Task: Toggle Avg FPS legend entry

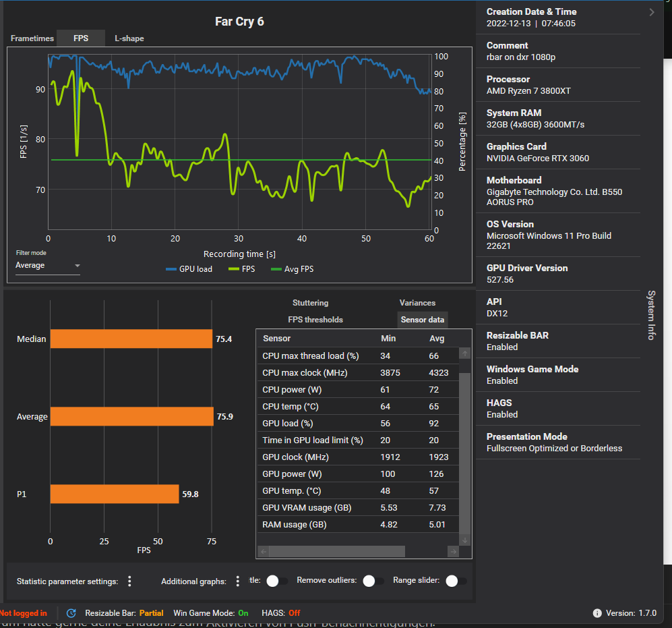Action: [x=293, y=269]
